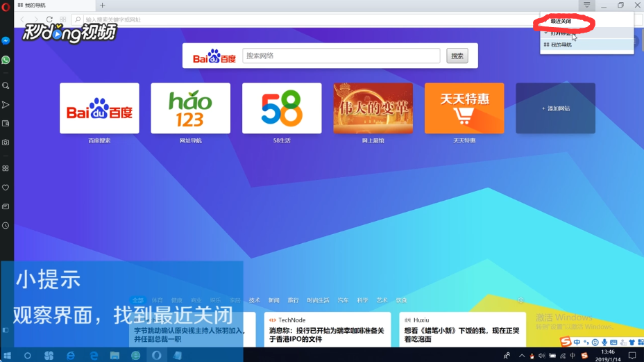
Task: Click the 搜索 button beside Baidu box
Action: [457, 56]
